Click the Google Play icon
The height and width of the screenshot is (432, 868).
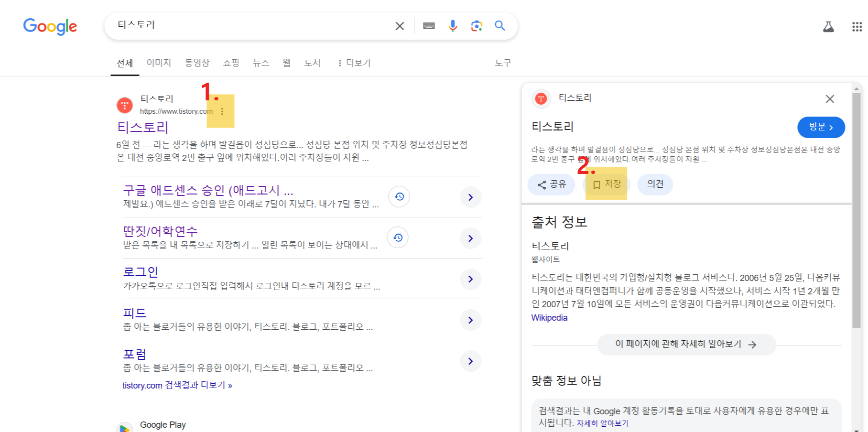pos(125,427)
